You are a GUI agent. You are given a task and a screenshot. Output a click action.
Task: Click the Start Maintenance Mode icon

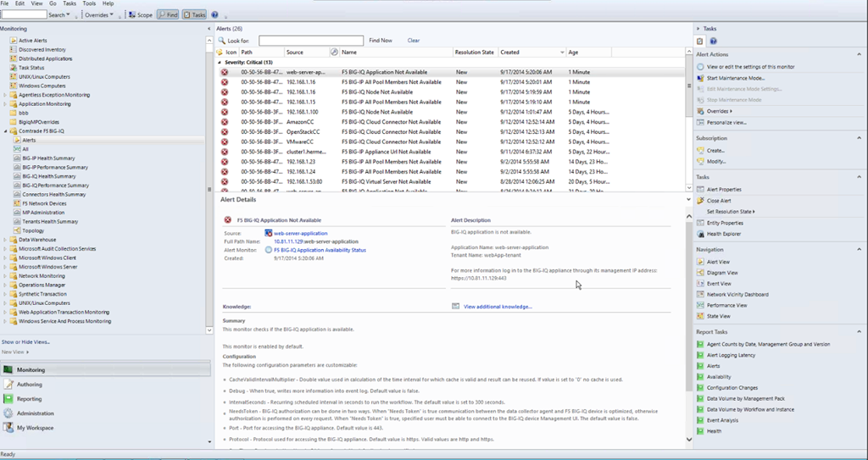(x=700, y=77)
